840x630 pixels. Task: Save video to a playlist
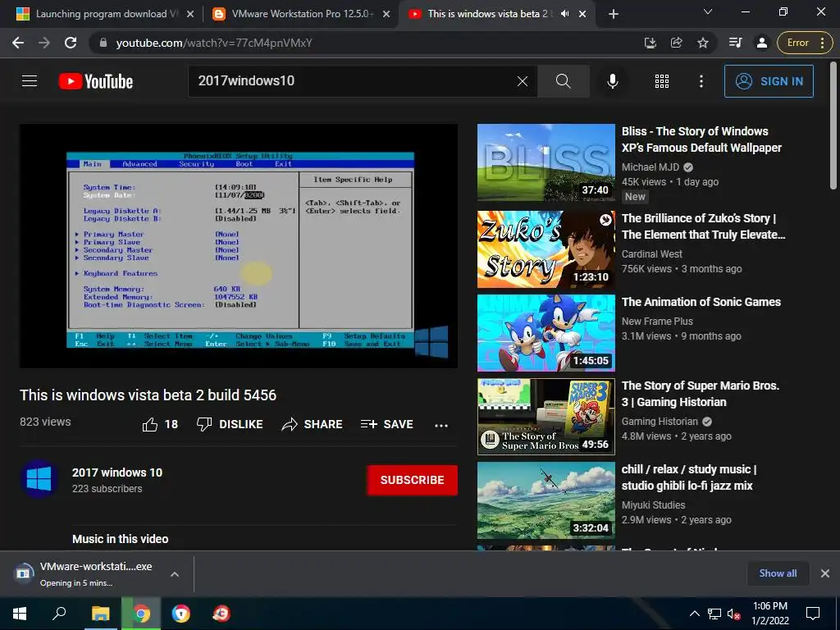(x=387, y=424)
